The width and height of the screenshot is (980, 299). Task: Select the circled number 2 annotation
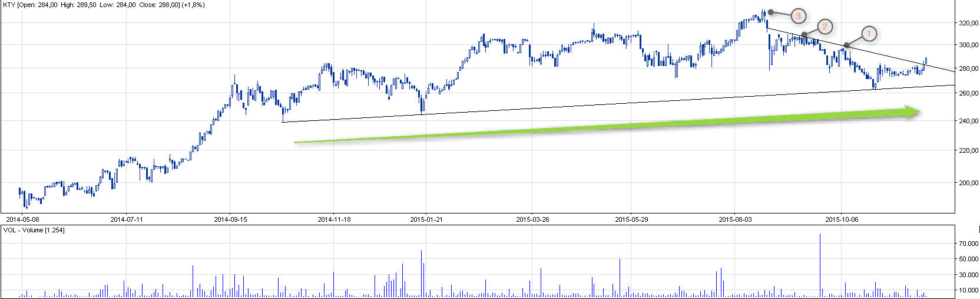[x=825, y=27]
